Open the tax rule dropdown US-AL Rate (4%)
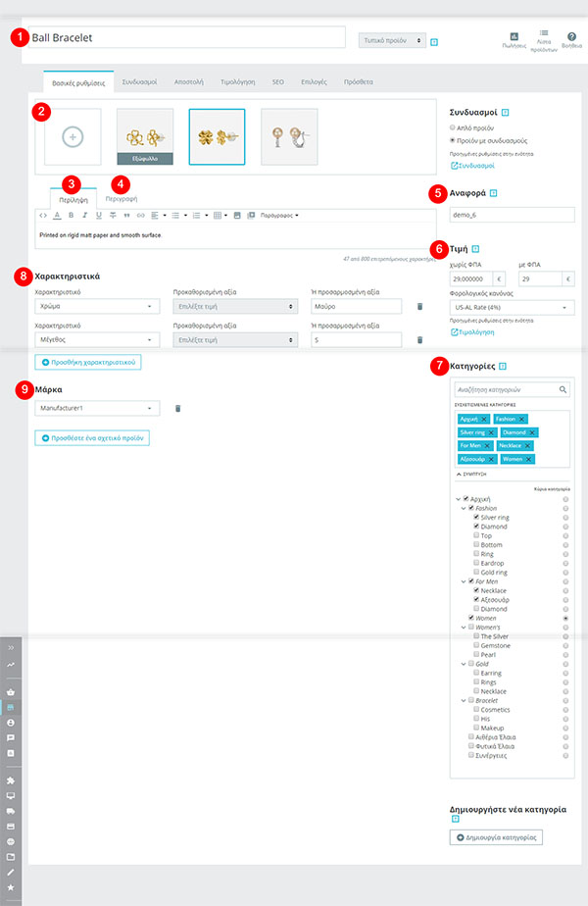 (512, 308)
